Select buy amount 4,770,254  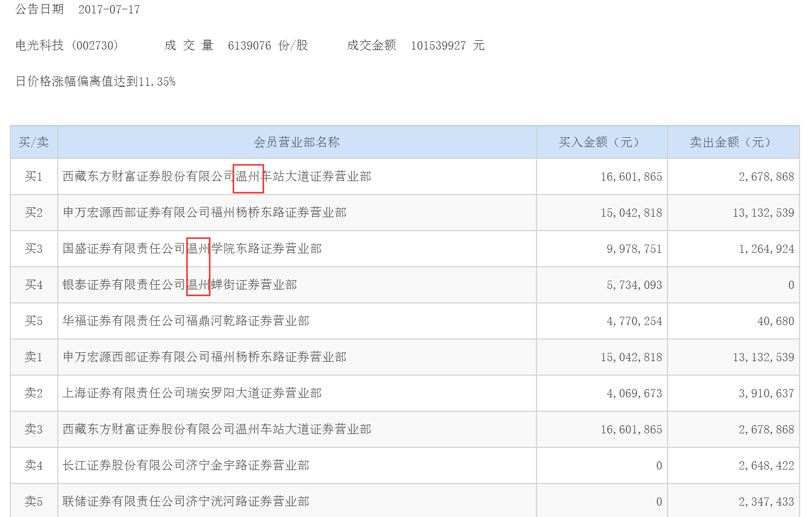635,321
